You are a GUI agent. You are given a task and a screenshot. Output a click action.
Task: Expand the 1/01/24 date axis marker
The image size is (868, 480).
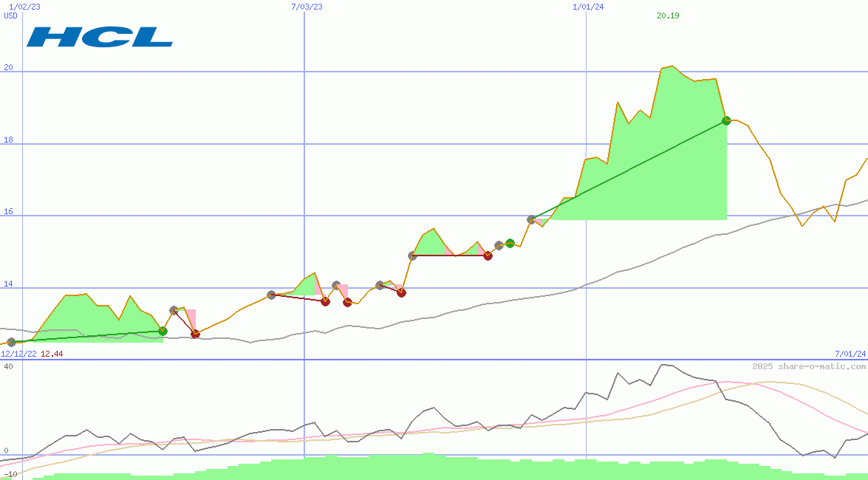pos(586,7)
